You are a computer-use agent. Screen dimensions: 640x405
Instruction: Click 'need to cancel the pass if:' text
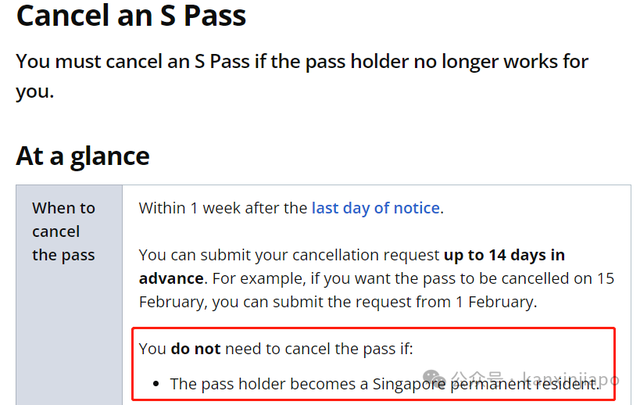pos(319,349)
